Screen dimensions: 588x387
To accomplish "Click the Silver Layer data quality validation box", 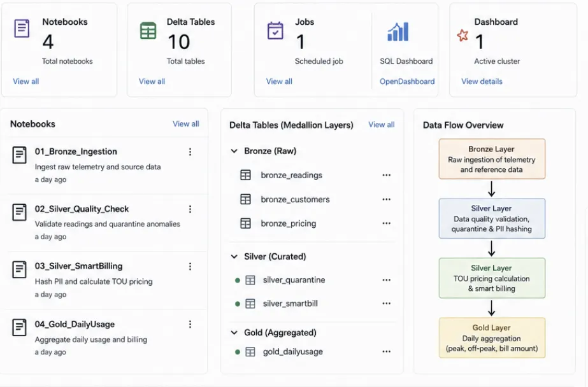I will (492, 218).
